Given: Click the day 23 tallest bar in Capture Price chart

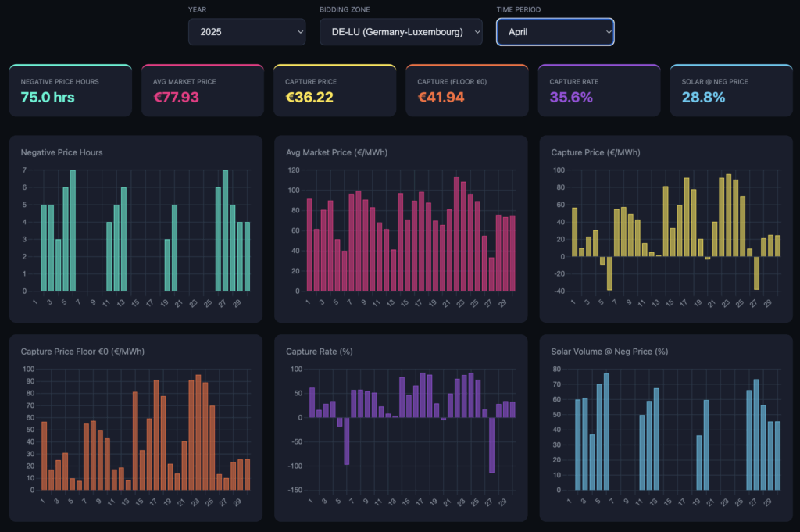Looking at the screenshot, I should point(728,216).
